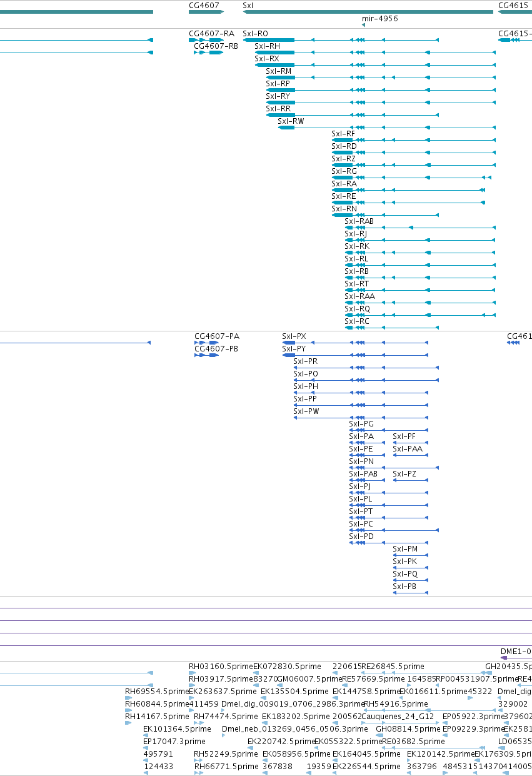
Task: Select protein Sxl-PT
Action: coord(361,511)
